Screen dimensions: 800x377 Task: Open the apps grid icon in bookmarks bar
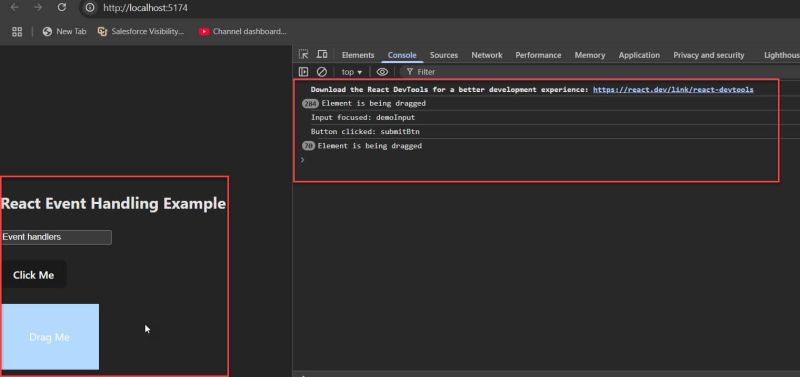[x=17, y=32]
